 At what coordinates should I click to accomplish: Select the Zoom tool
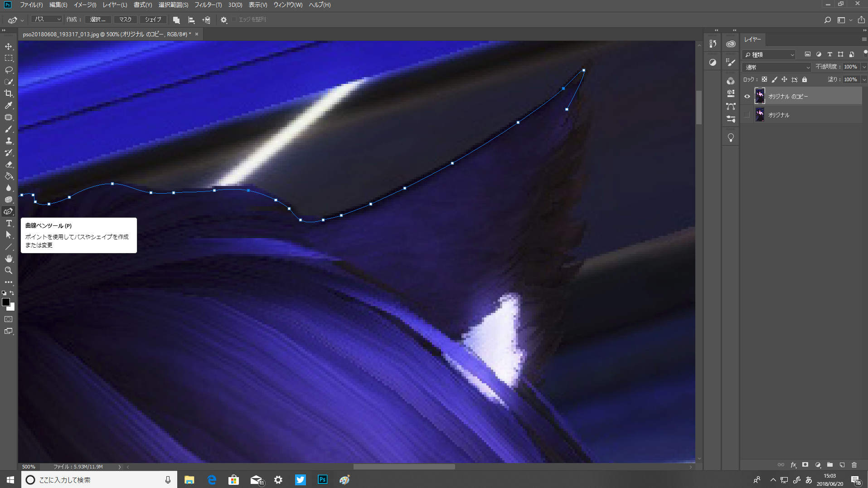(9, 270)
